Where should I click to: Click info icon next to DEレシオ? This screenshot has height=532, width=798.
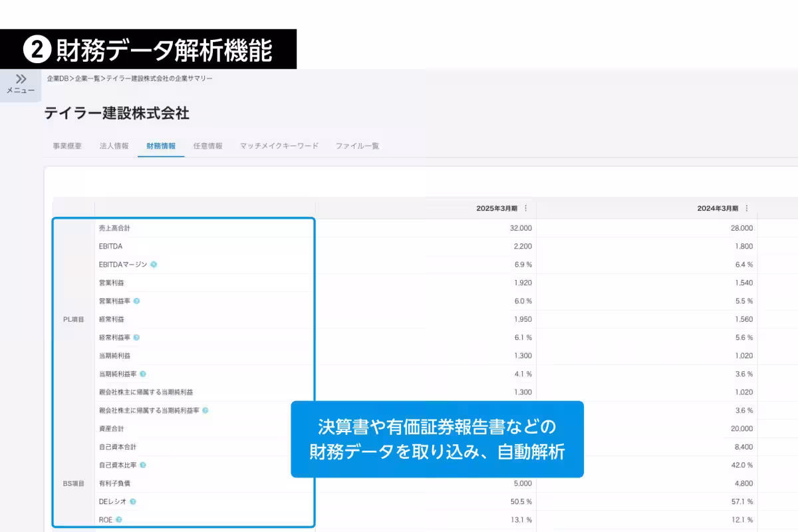133,501
